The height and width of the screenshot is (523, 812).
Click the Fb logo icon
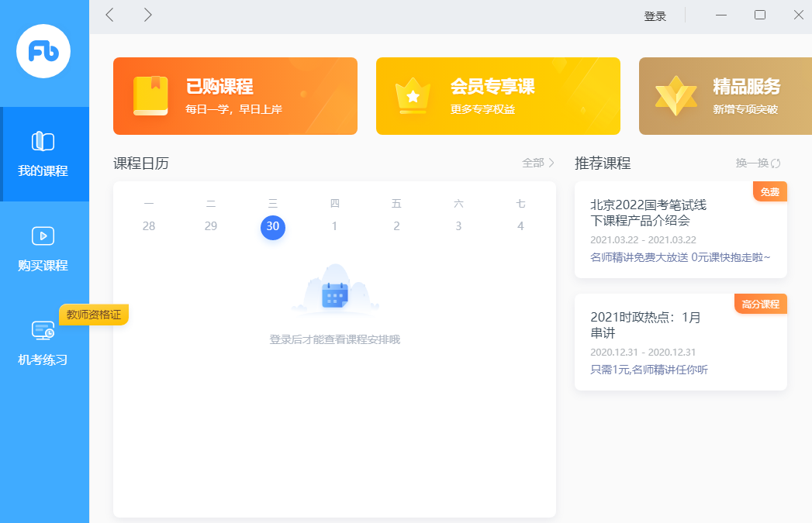[x=43, y=51]
